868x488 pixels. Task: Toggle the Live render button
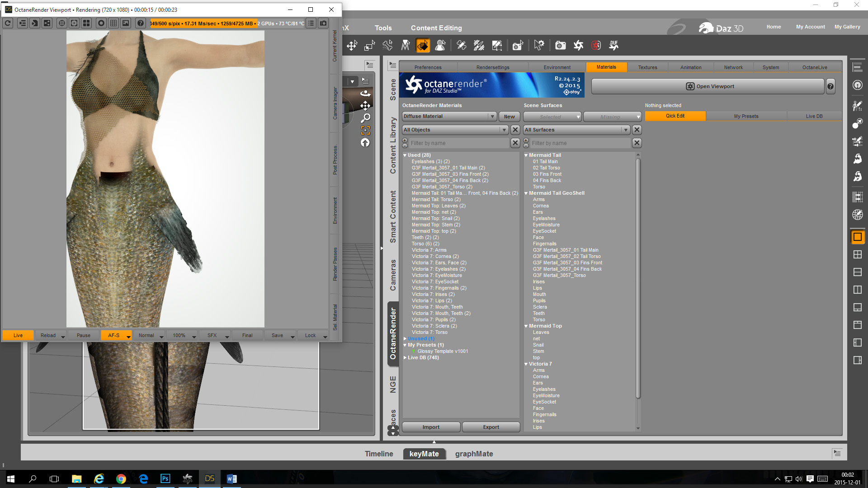coord(18,335)
